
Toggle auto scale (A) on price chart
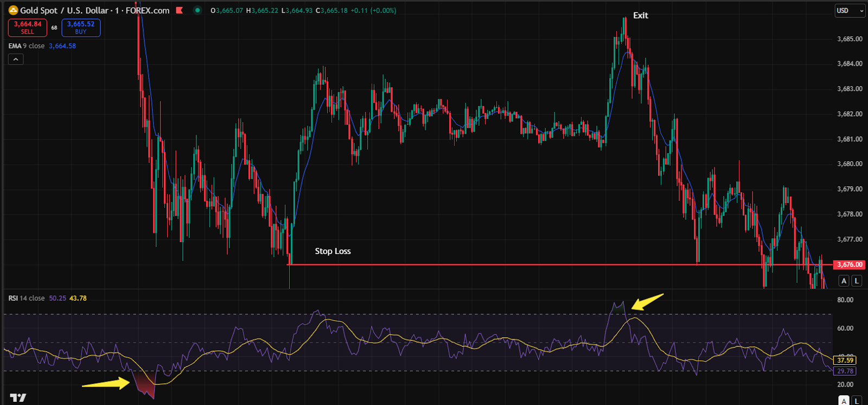(844, 281)
